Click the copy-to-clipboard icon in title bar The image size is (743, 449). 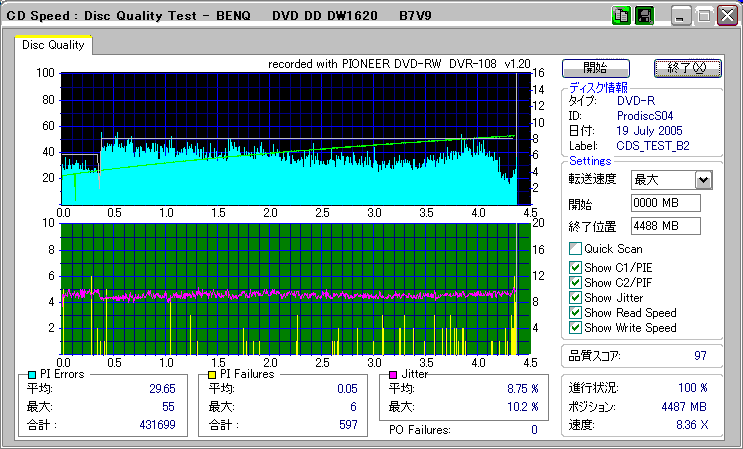621,16
